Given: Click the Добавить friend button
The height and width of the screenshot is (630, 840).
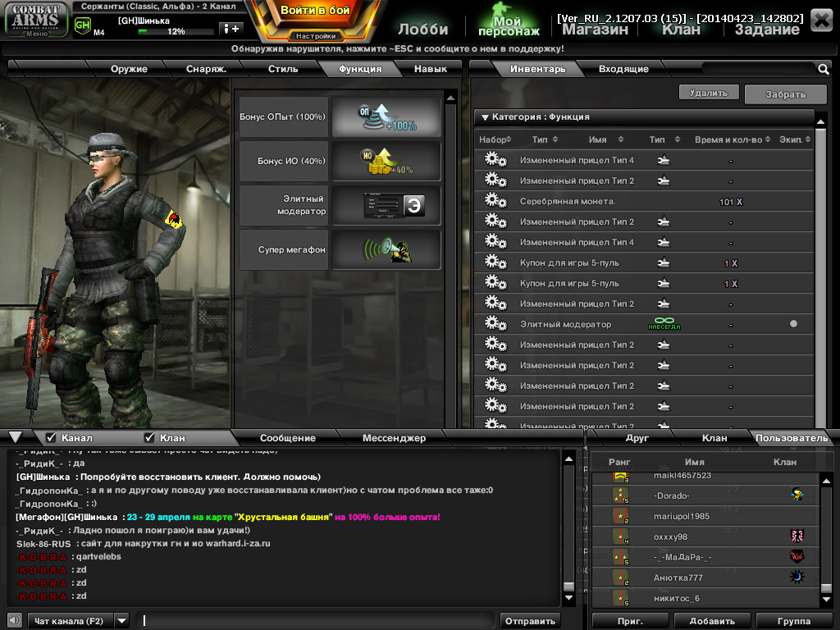Looking at the screenshot, I should (x=712, y=621).
